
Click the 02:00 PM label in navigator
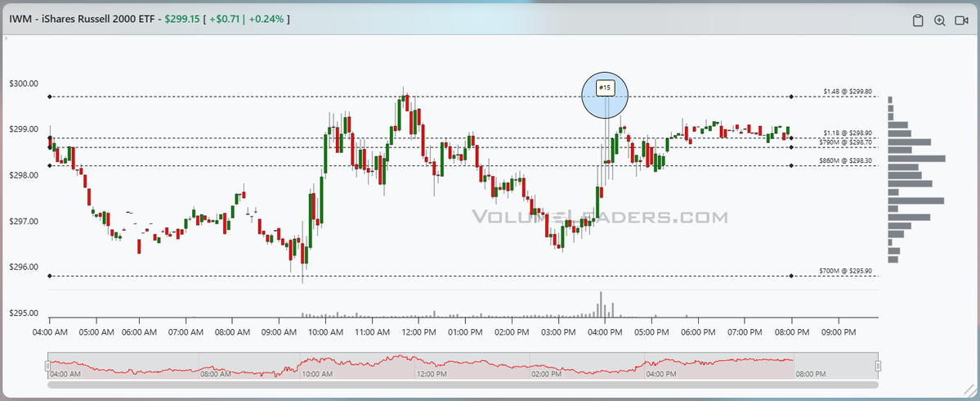click(547, 374)
